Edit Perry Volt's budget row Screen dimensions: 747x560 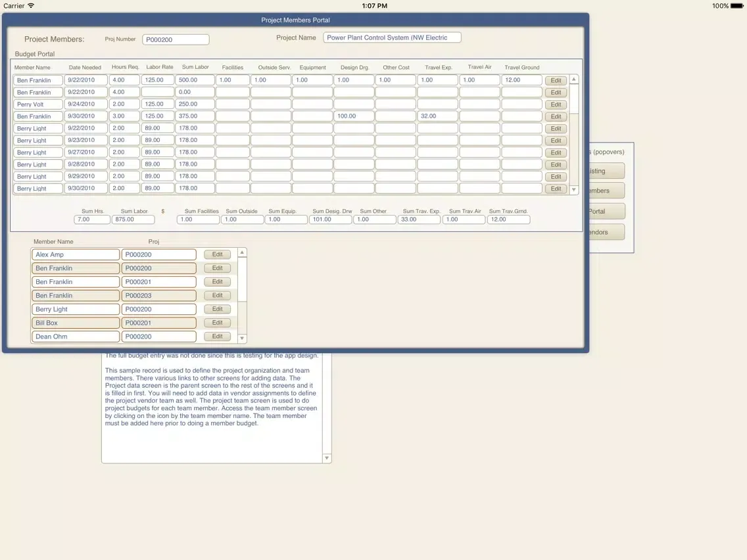(x=556, y=105)
